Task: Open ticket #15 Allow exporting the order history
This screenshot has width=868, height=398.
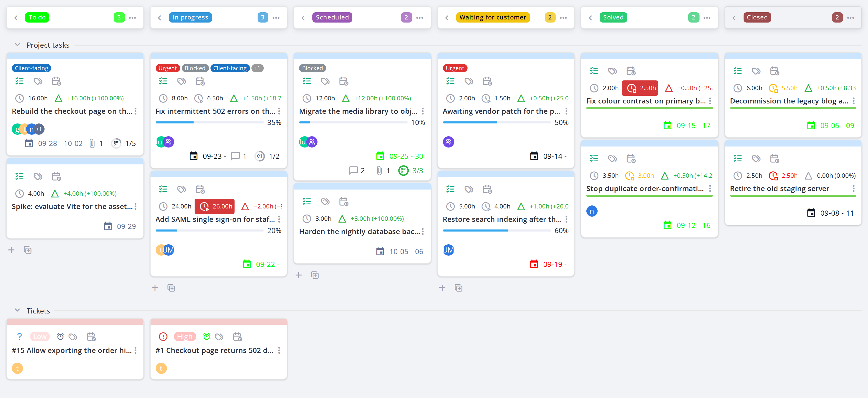Action: tap(72, 350)
